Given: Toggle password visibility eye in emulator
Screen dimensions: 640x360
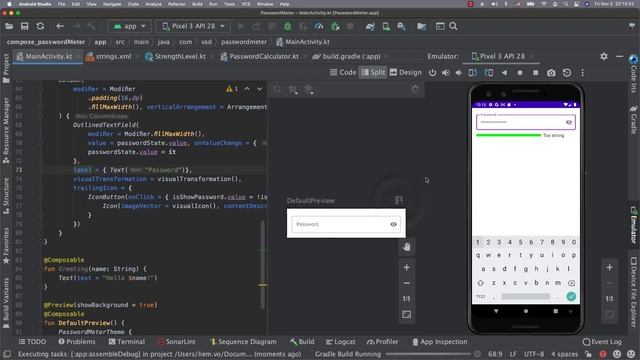Looking at the screenshot, I should (569, 122).
